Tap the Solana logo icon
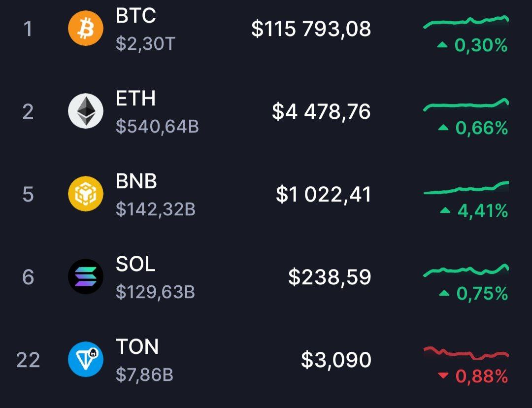The height and width of the screenshot is (408, 532). 86,276
